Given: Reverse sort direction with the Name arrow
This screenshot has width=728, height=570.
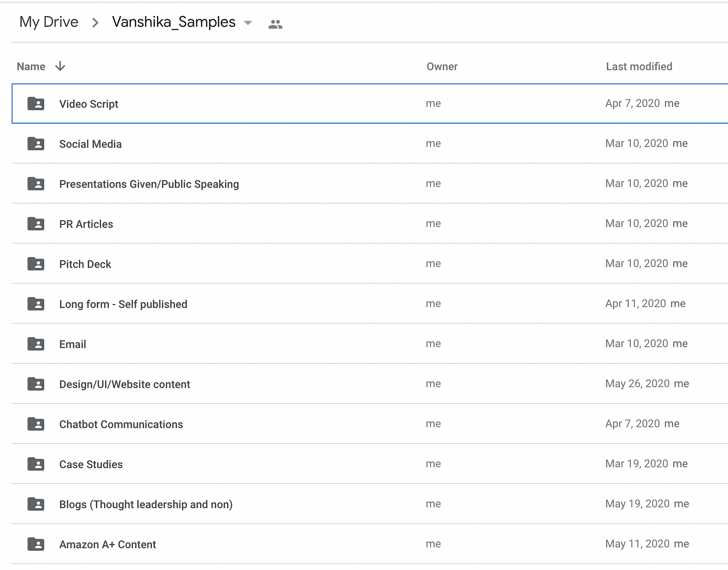Looking at the screenshot, I should pos(60,66).
